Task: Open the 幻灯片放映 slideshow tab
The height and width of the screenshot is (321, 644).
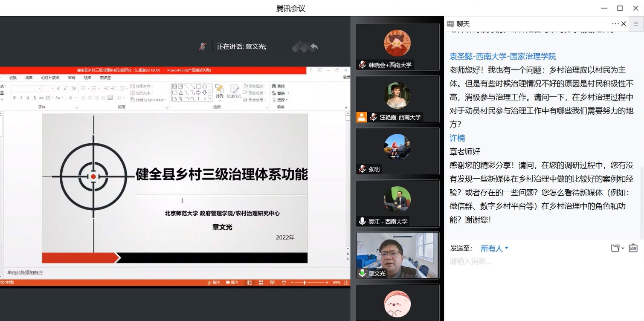Action: (50, 78)
